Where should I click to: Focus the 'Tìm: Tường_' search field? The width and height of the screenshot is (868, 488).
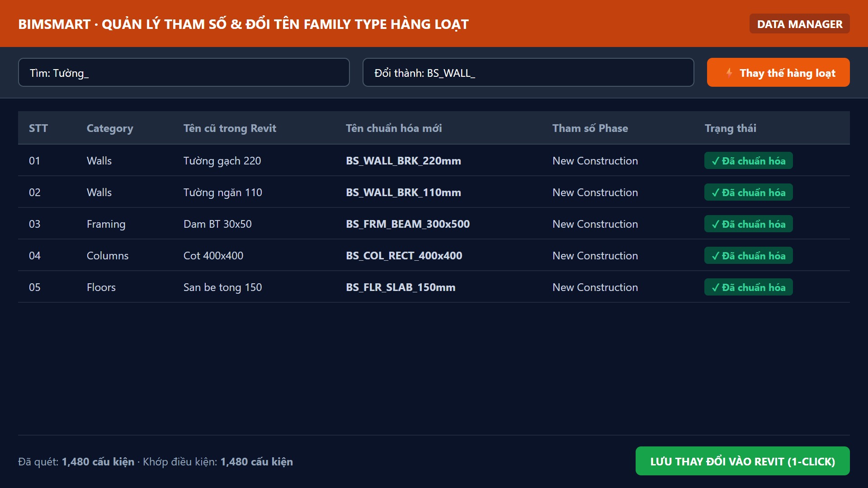pyautogui.click(x=184, y=72)
